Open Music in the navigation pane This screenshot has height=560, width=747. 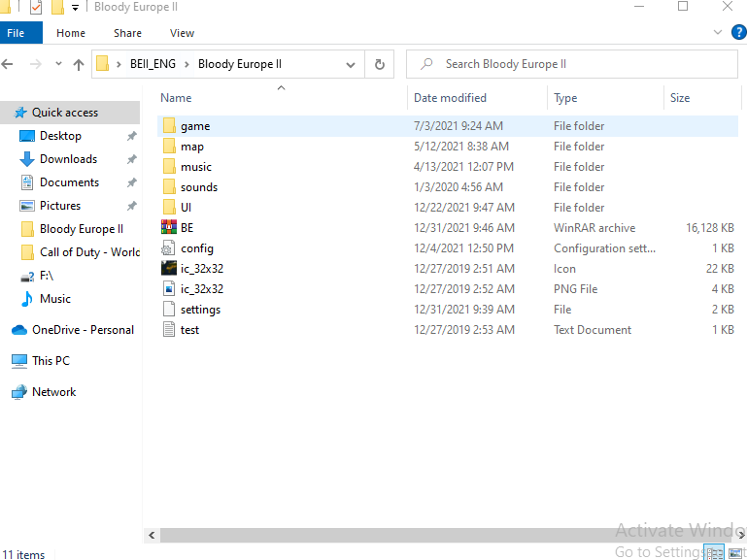click(x=54, y=299)
